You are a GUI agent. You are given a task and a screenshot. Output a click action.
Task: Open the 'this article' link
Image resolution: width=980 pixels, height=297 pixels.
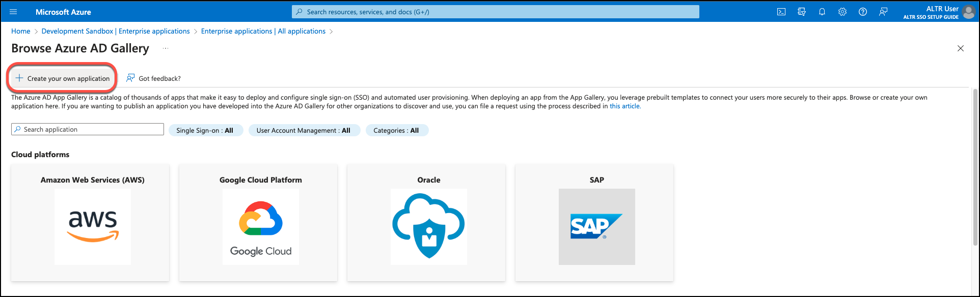[x=624, y=106]
